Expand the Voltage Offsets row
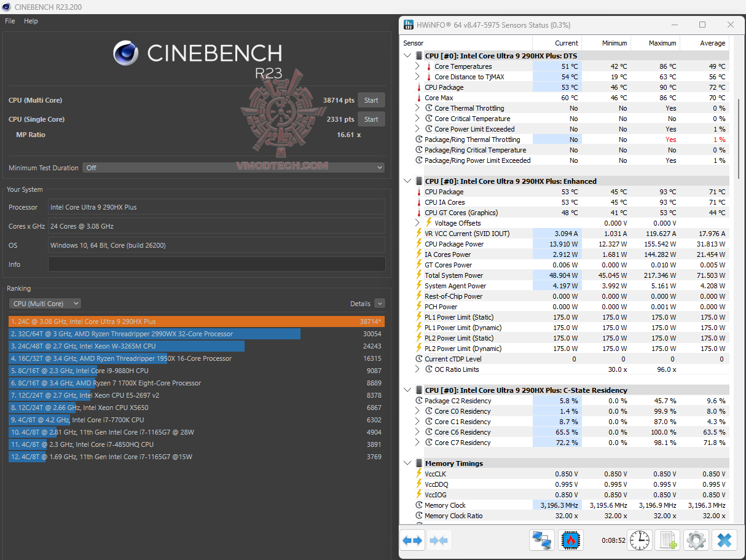 418,223
